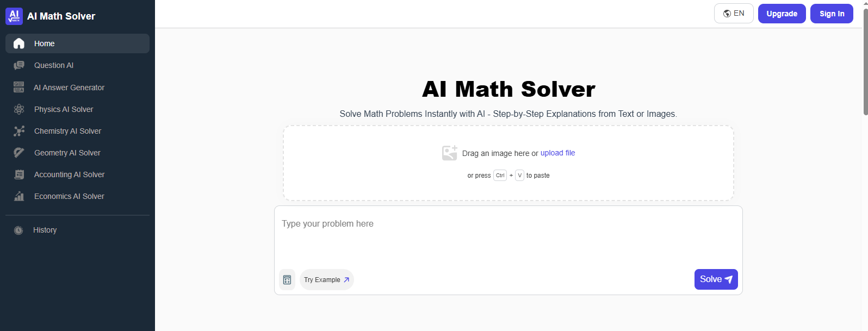Click the Question AI chat icon

tap(19, 65)
